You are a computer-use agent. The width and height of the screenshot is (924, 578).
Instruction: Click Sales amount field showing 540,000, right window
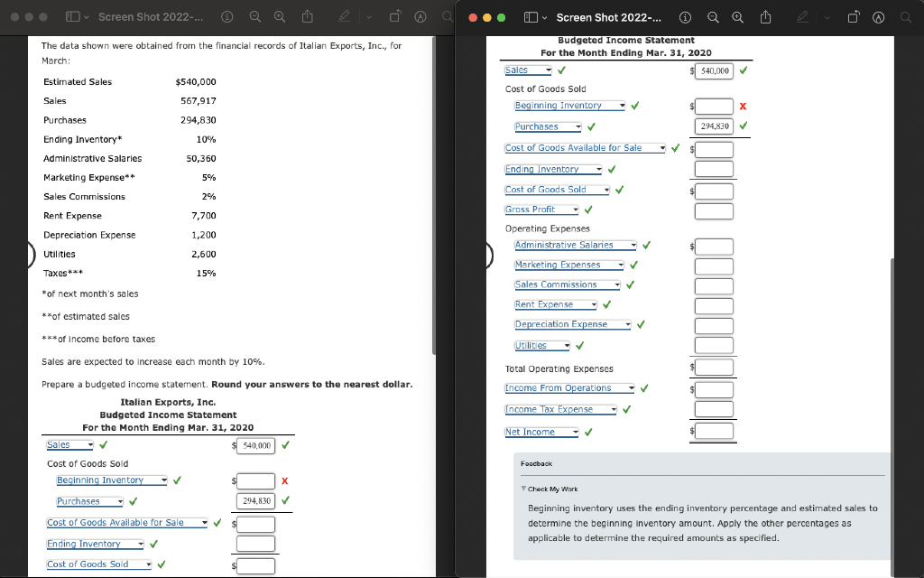click(714, 70)
